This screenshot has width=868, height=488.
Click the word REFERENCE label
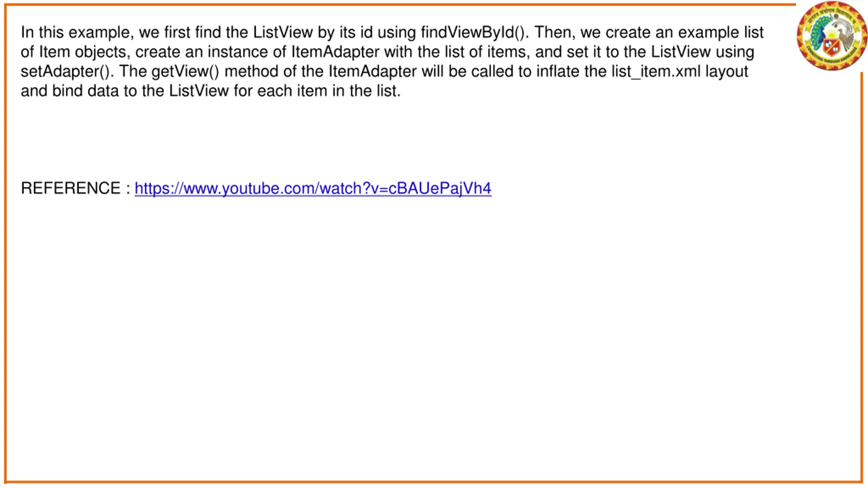pyautogui.click(x=71, y=188)
